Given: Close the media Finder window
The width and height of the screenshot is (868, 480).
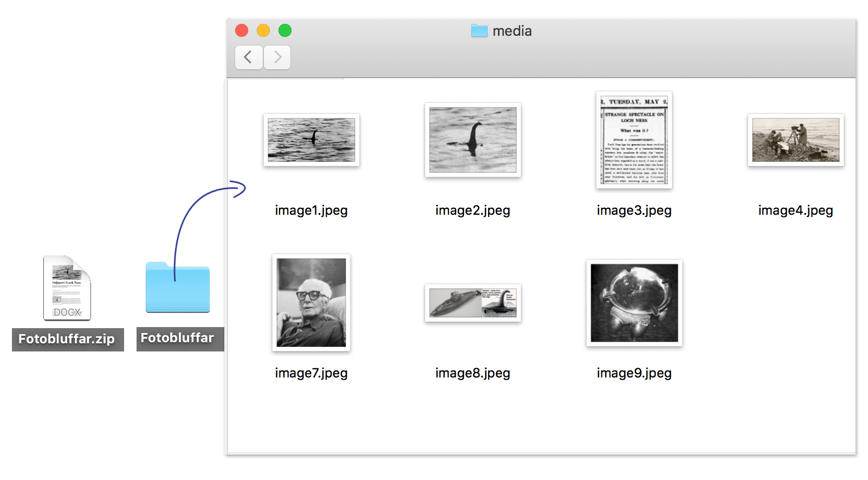Looking at the screenshot, I should tap(242, 31).
